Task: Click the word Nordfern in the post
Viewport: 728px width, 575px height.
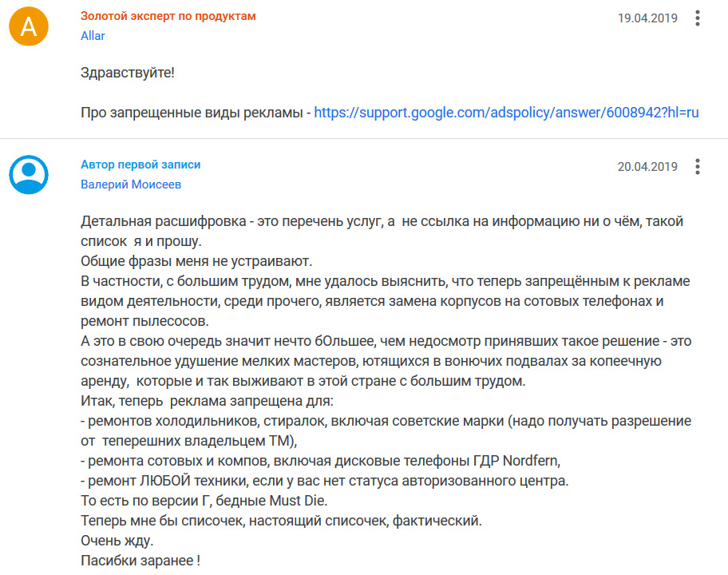Action: pyautogui.click(x=531, y=461)
